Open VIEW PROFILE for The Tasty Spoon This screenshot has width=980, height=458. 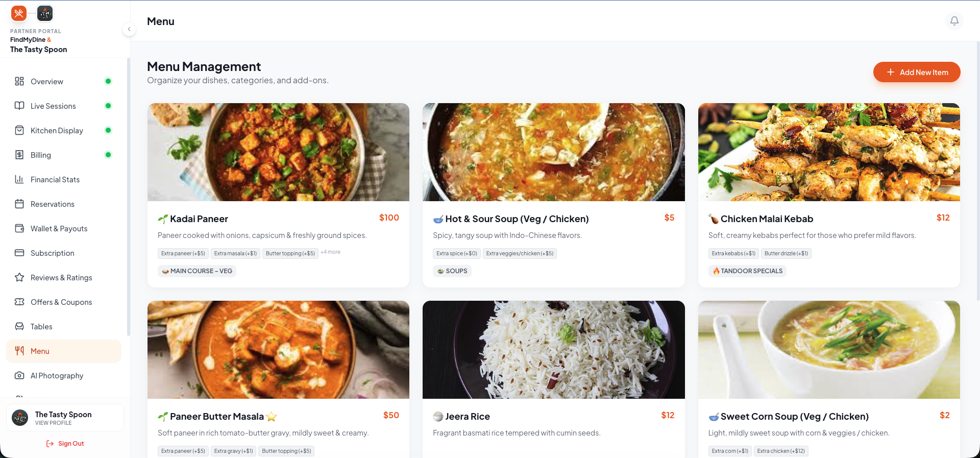click(x=54, y=422)
